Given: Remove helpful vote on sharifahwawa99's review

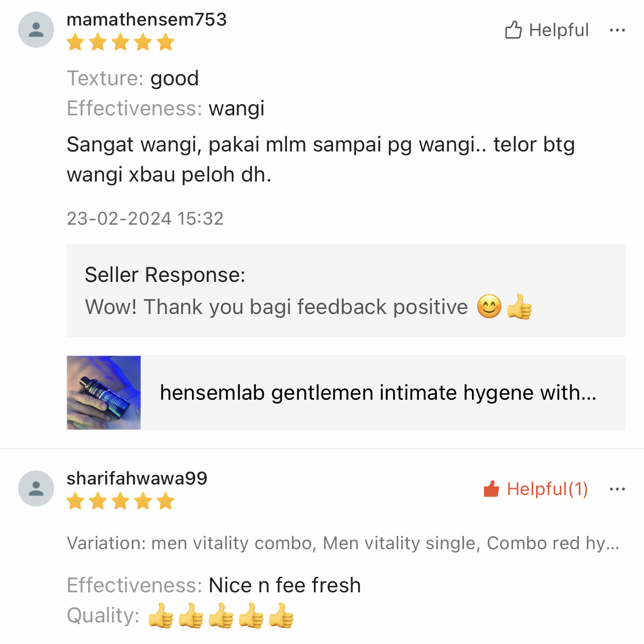Looking at the screenshot, I should pyautogui.click(x=536, y=489).
